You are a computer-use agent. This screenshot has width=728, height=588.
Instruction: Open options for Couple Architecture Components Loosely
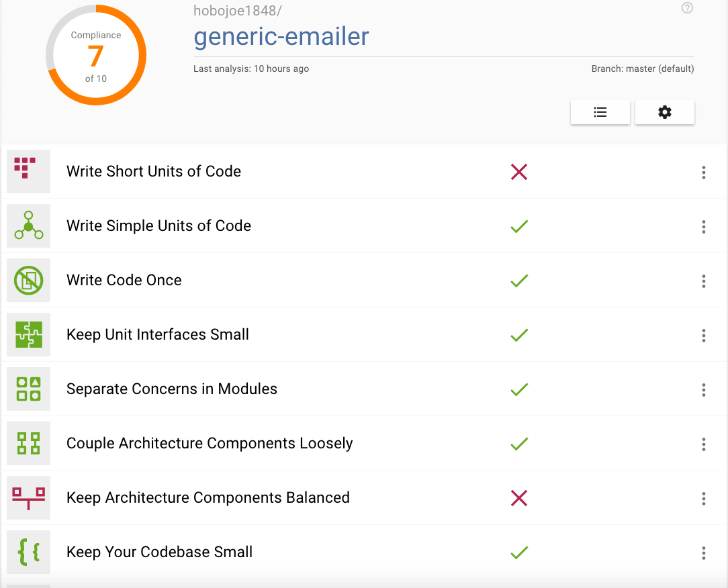(703, 444)
